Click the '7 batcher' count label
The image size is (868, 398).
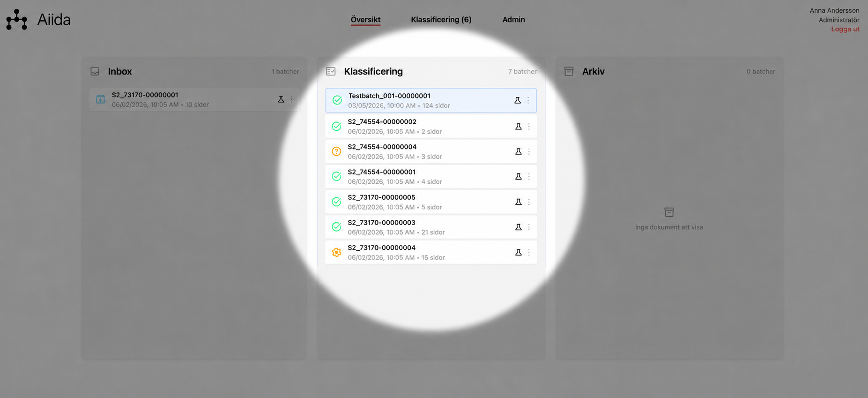[522, 72]
